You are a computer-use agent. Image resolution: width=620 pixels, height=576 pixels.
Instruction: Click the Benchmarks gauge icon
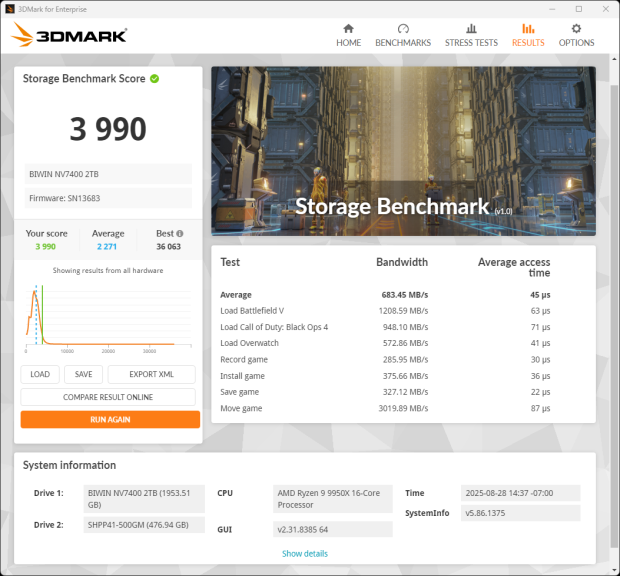402,29
